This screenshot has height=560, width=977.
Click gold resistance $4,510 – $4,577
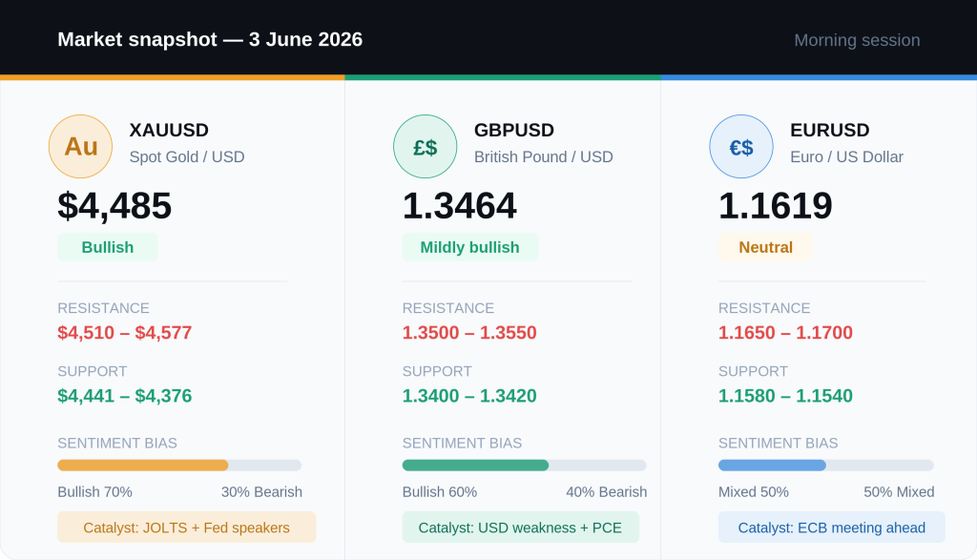pos(125,333)
